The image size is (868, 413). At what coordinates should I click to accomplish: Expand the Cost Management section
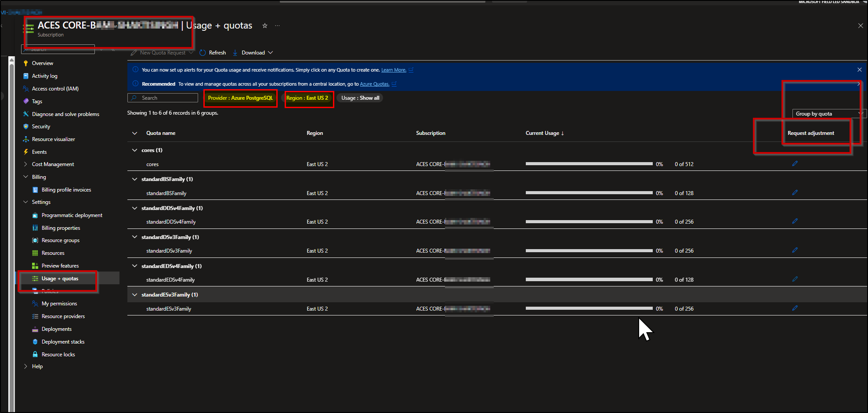pos(25,164)
